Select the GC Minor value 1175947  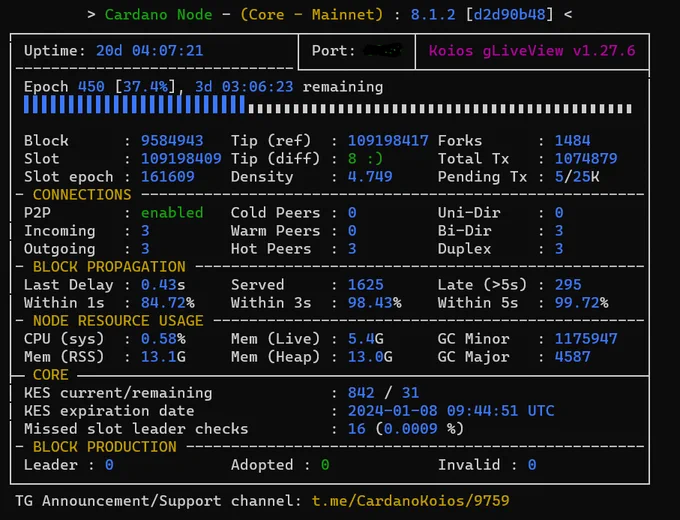tap(586, 339)
